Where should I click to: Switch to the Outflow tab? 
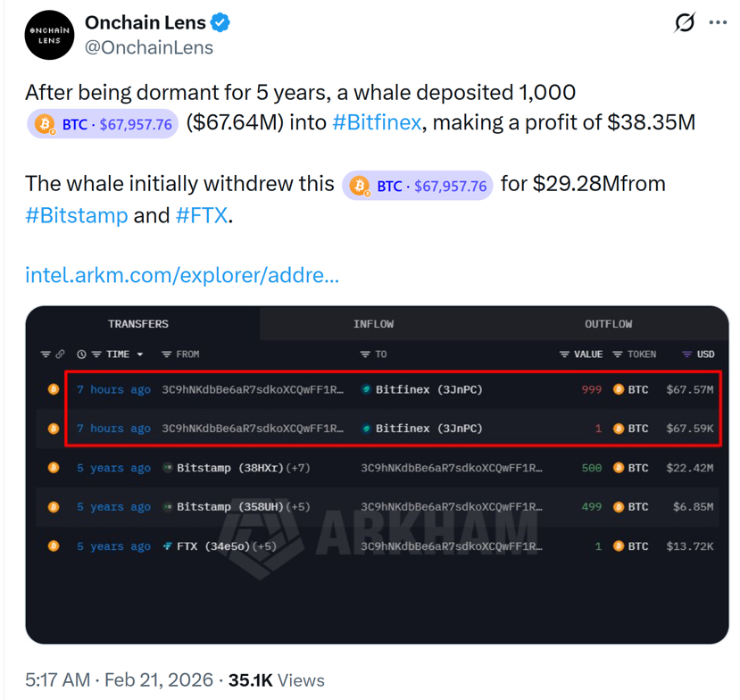(608, 324)
